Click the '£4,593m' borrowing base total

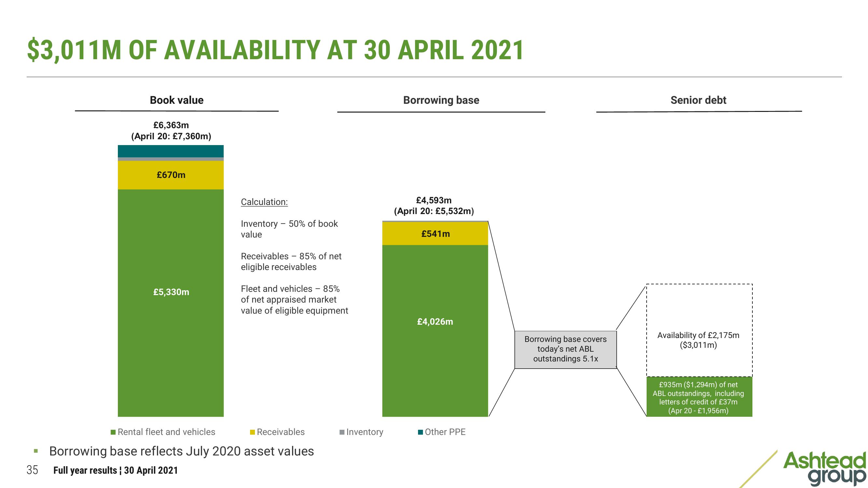tap(434, 200)
